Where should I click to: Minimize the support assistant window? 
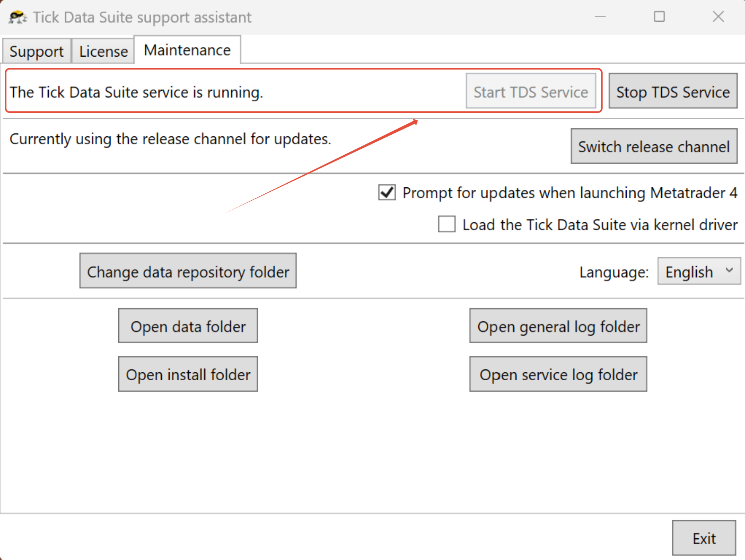point(600,16)
